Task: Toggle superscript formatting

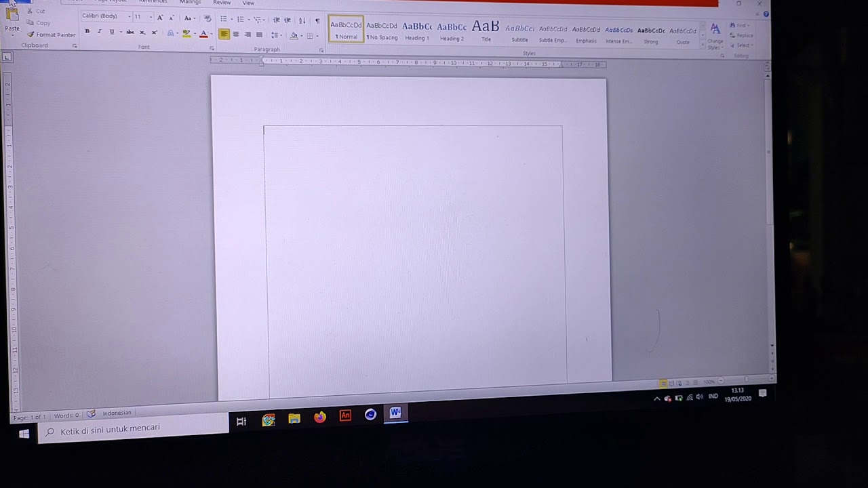Action: tap(154, 33)
